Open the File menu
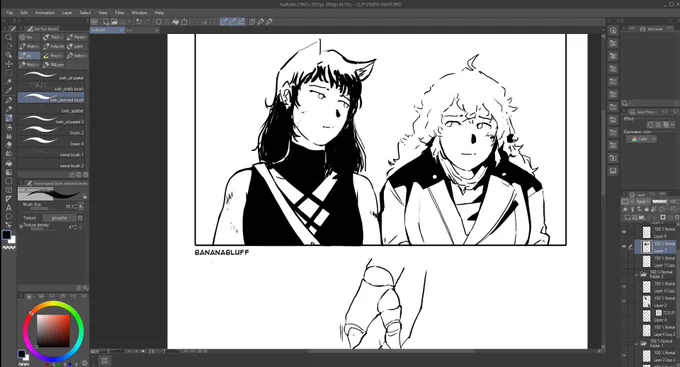680x367 pixels. [10, 13]
